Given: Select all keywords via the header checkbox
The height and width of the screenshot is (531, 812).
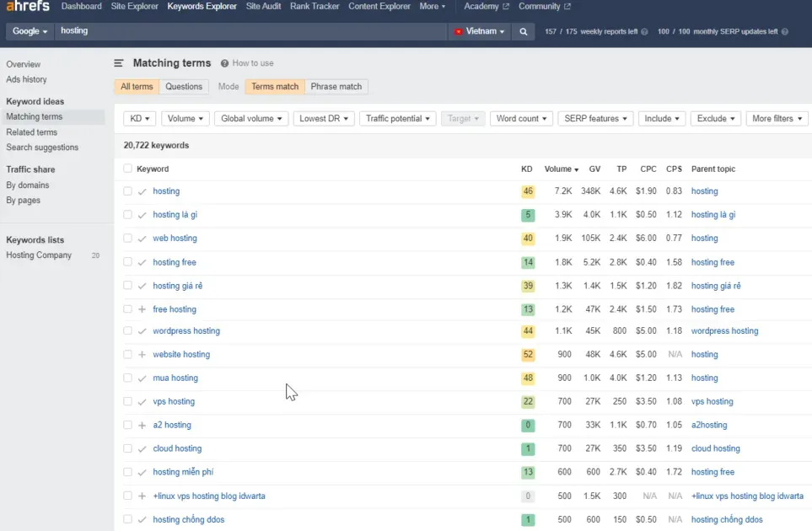Looking at the screenshot, I should point(127,169).
